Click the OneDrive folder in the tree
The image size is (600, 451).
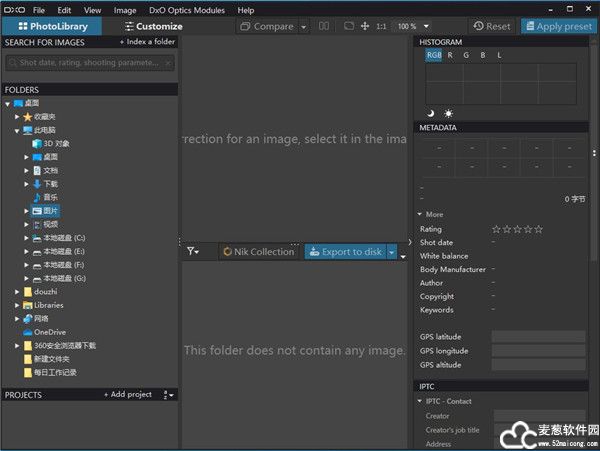49,332
